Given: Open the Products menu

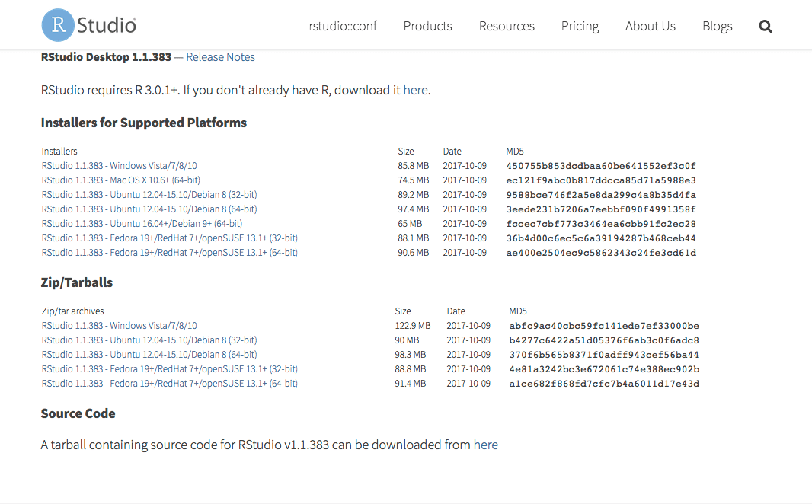Looking at the screenshot, I should pos(427,26).
